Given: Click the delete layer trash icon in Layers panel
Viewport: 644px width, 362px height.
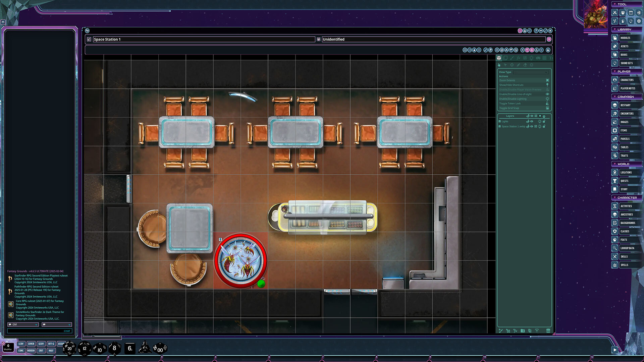Looking at the screenshot, I should coord(548,331).
